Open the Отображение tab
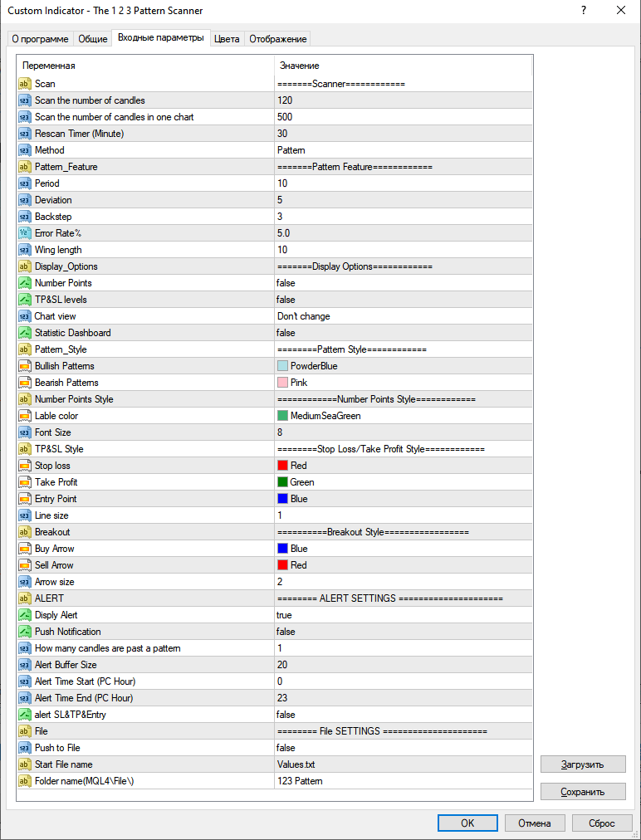Viewport: 641px width, 840px height. [x=277, y=39]
